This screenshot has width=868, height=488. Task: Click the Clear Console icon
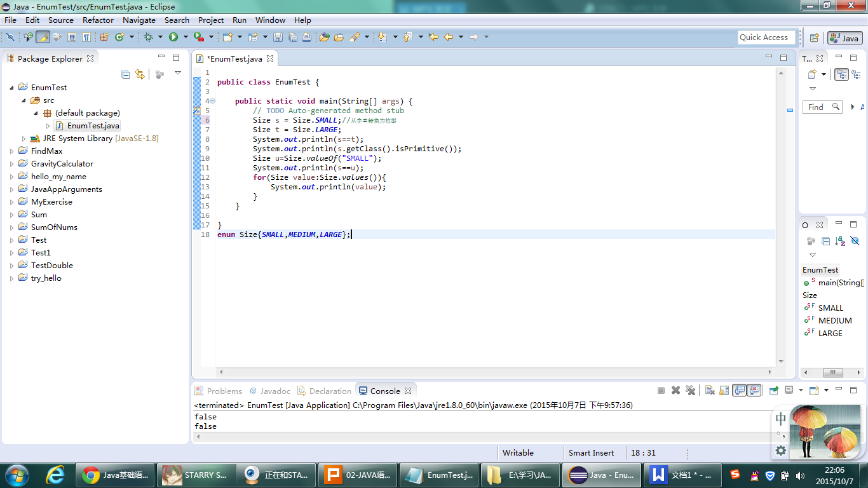tap(710, 390)
